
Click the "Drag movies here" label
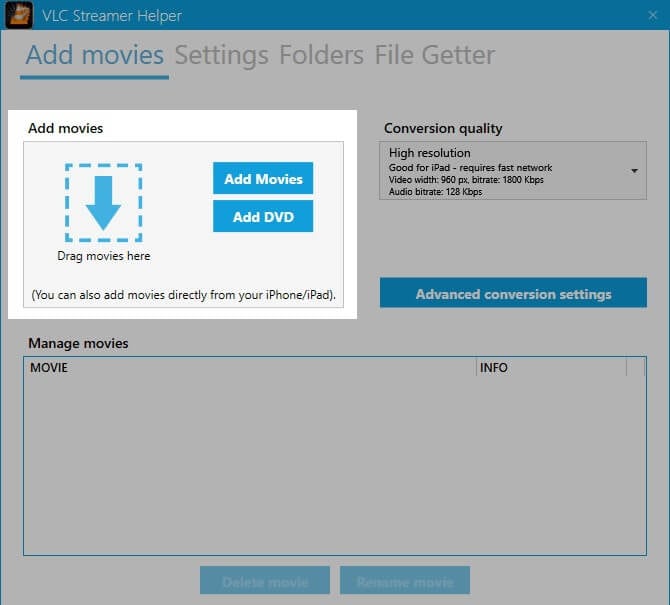(x=103, y=256)
